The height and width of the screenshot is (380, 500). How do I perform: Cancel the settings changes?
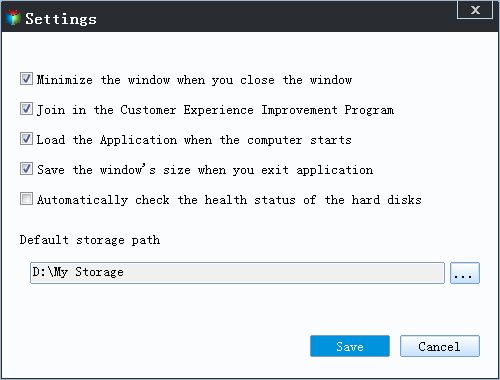tap(440, 346)
